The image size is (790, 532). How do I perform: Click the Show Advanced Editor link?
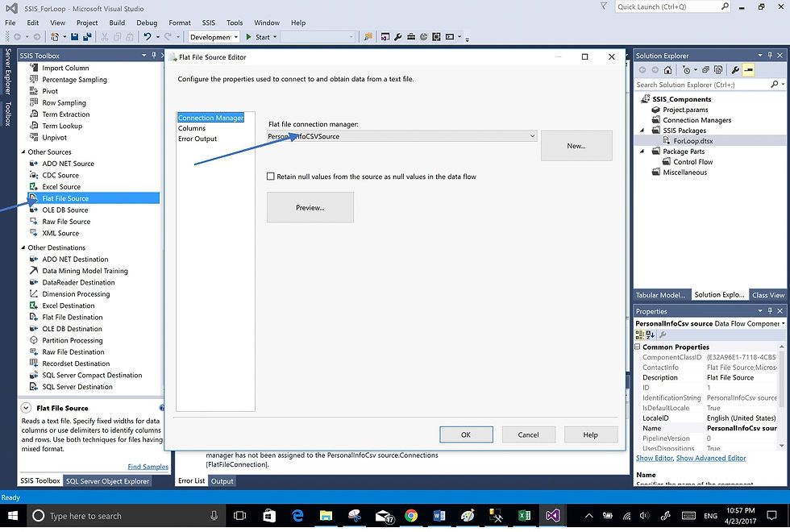pyautogui.click(x=711, y=458)
